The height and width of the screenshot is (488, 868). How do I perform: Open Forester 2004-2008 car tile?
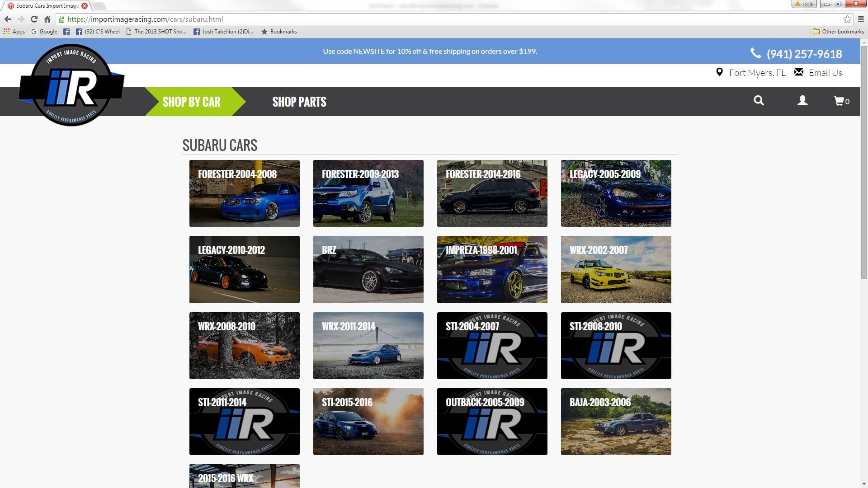coord(245,193)
